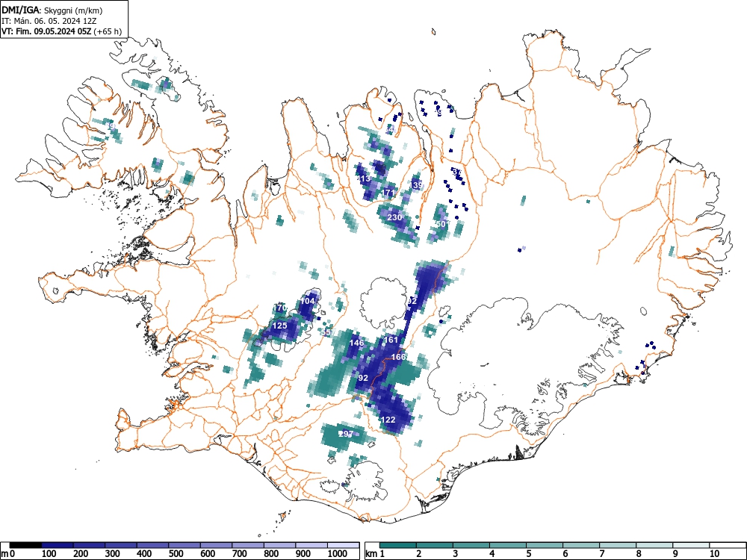The height and width of the screenshot is (560, 747).
Task: Click the 'km 1' label on the kilometre legend
Action: pos(376,554)
